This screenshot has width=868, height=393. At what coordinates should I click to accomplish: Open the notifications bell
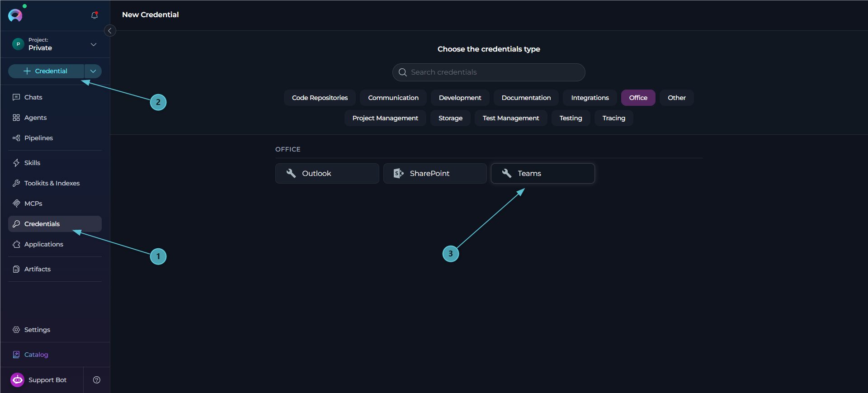point(94,15)
